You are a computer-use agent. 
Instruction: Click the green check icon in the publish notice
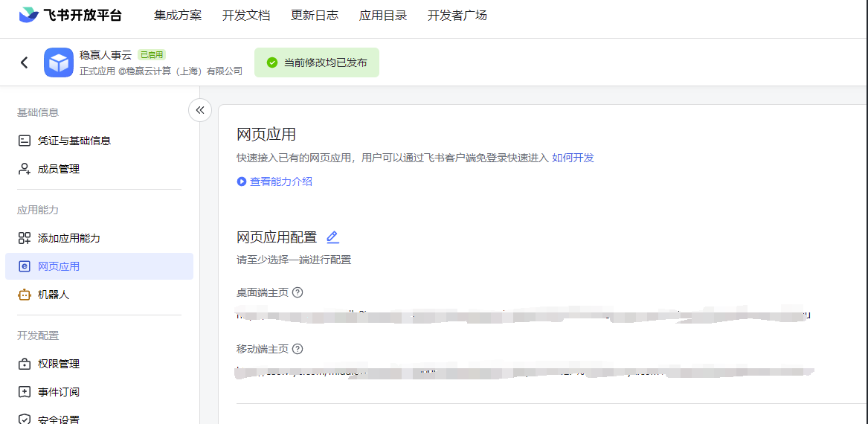point(271,62)
